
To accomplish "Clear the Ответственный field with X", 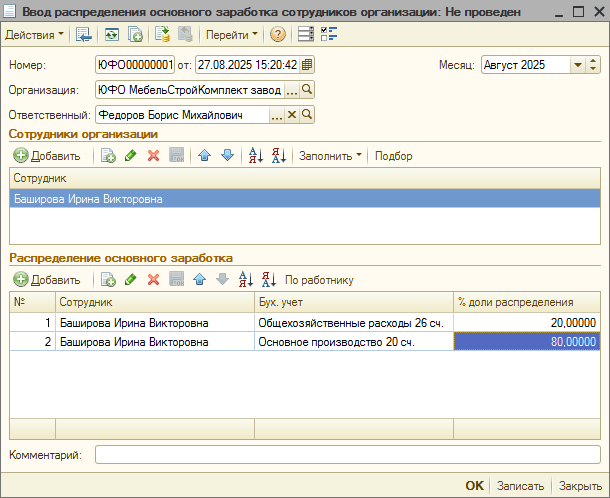I will click(x=292, y=115).
